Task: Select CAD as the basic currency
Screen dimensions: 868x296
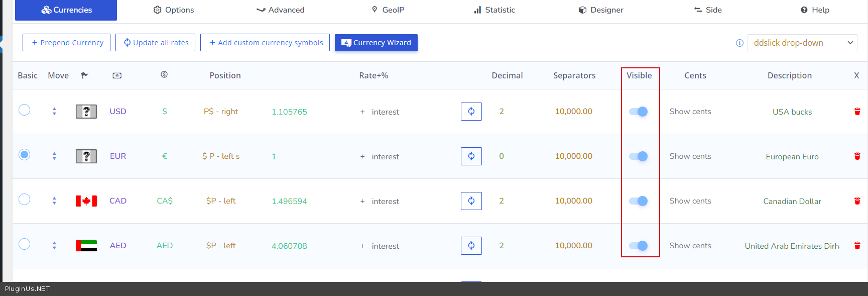Action: [24, 200]
